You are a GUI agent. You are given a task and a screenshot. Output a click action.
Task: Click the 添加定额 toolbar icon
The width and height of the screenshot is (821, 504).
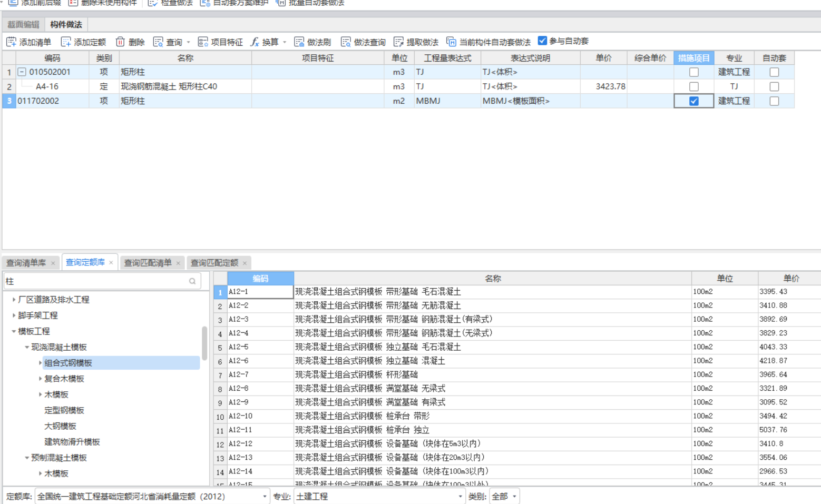pyautogui.click(x=66, y=42)
